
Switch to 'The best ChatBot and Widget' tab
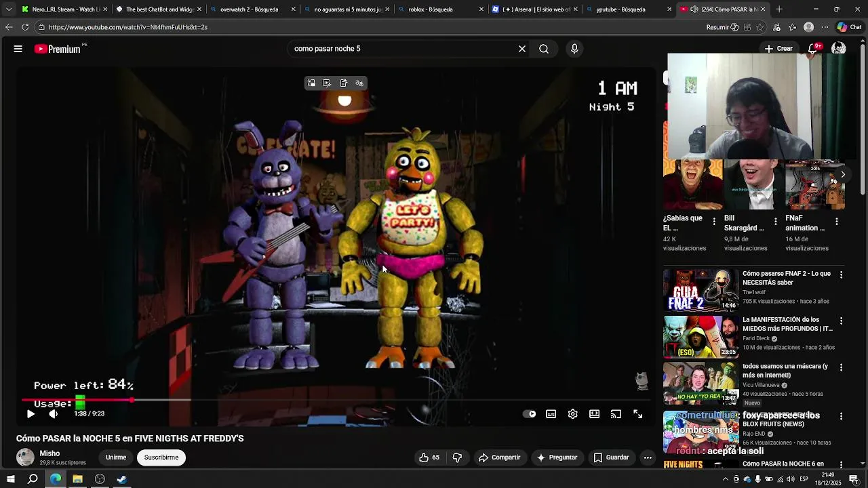coord(159,9)
